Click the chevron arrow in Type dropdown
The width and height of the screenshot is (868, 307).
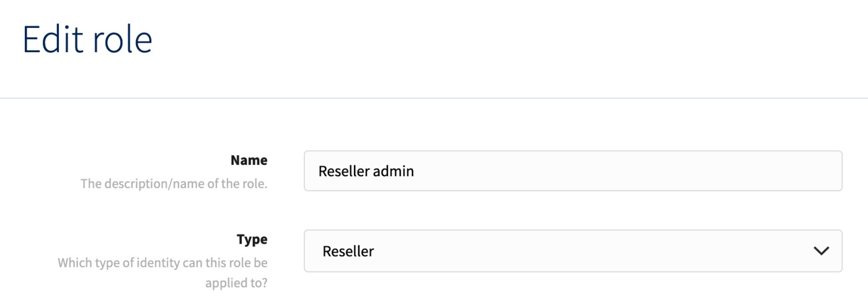pyautogui.click(x=821, y=251)
